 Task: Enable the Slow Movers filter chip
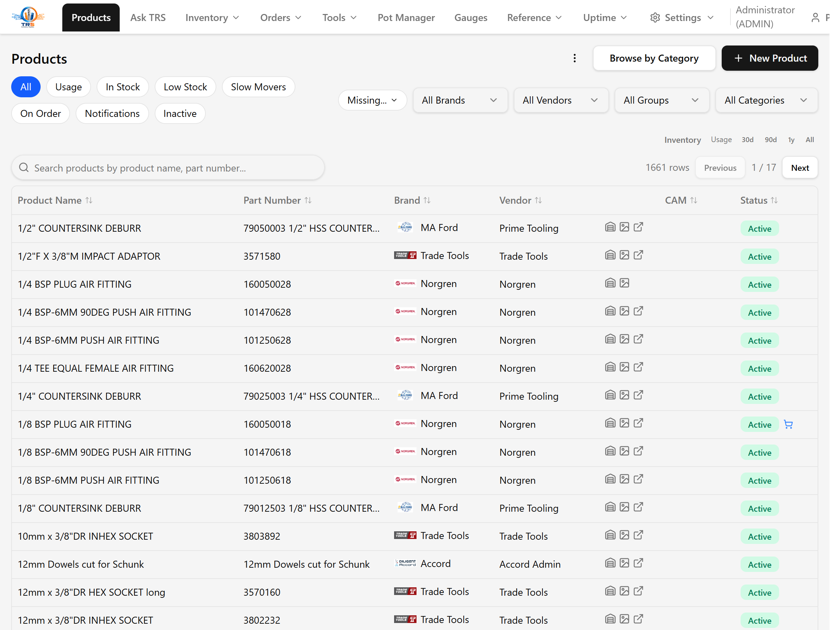click(258, 87)
